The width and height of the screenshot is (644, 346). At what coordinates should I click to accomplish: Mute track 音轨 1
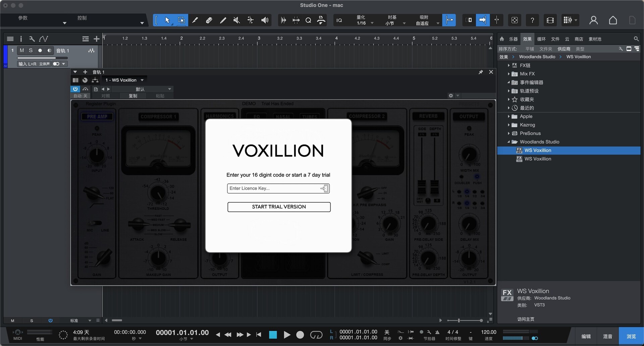coord(22,51)
